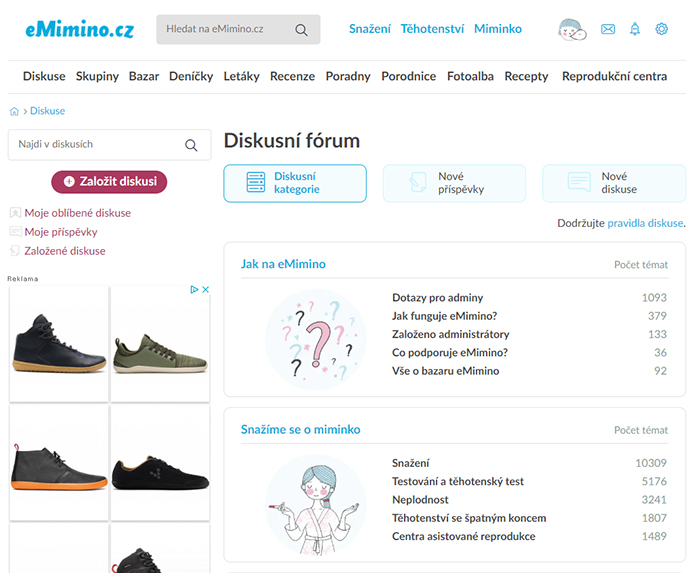Open the Reprodukční centra menu item
The width and height of the screenshot is (694, 573).
click(614, 76)
